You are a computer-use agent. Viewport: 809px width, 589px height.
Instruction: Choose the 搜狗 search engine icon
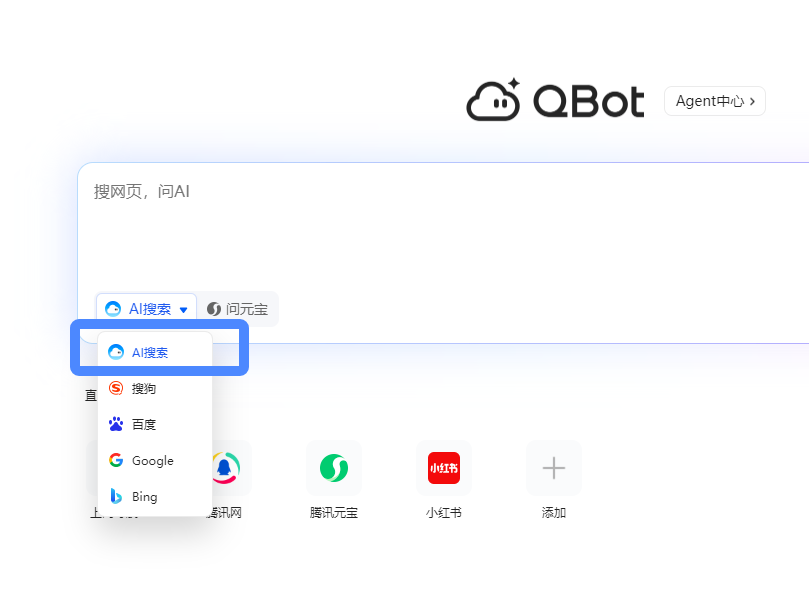[x=116, y=388]
